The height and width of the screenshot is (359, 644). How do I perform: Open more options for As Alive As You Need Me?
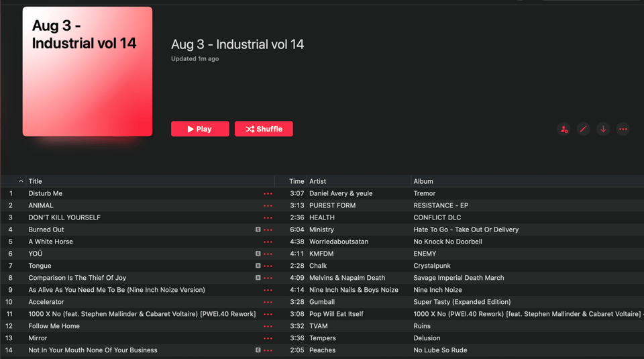[268, 290]
